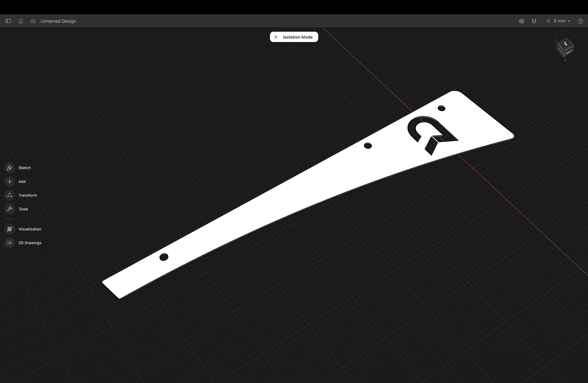Toggle the sidebar panel icon

[8, 21]
